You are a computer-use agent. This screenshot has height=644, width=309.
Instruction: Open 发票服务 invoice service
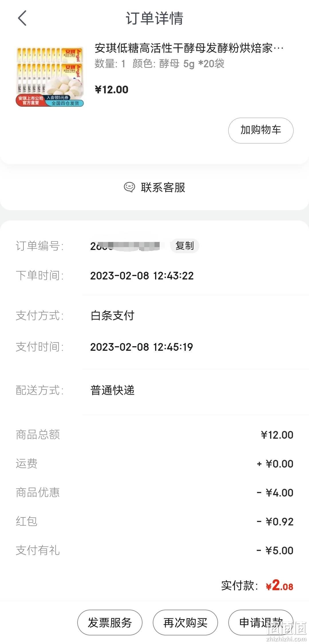click(x=110, y=623)
